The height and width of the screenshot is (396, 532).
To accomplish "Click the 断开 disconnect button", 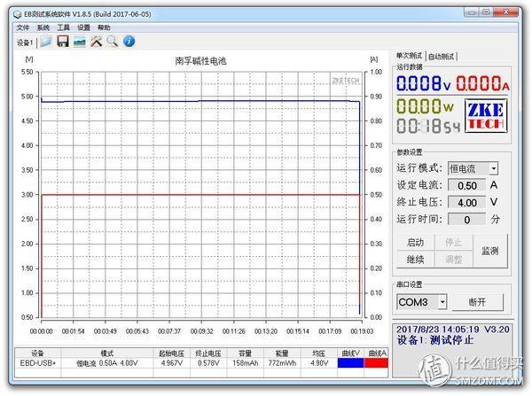I will pyautogui.click(x=477, y=302).
